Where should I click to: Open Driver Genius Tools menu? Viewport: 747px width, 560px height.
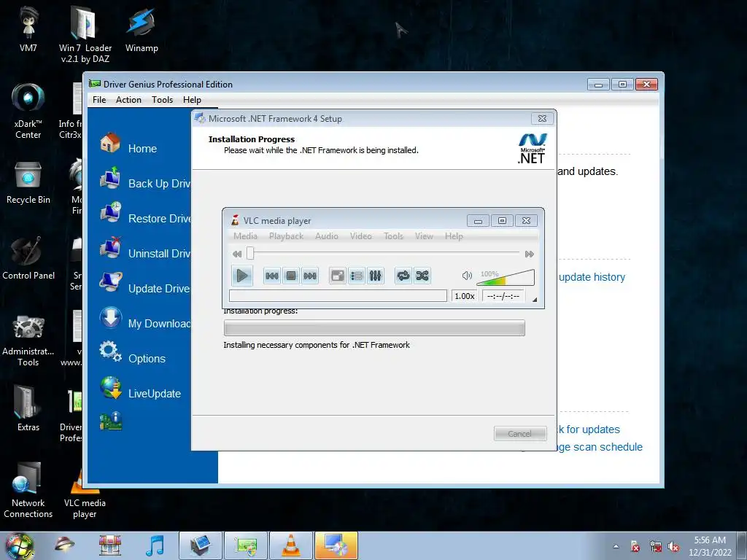click(163, 100)
